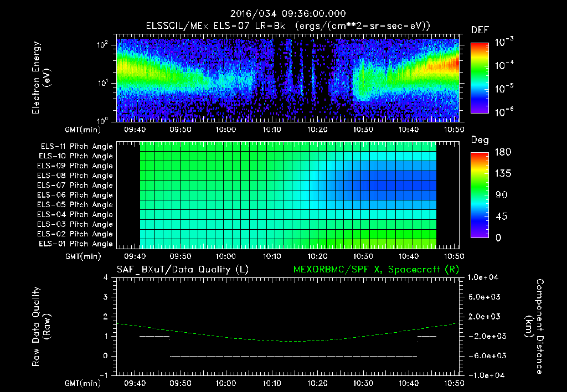Click ELS-11 Pitch Angle row label
The height and width of the screenshot is (392, 567).
pos(76,147)
